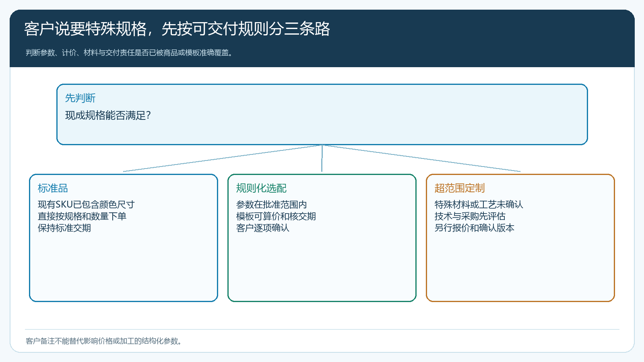Select the line 现有SKU已包含颜色尺寸
This screenshot has height=362, width=644.
point(86,204)
